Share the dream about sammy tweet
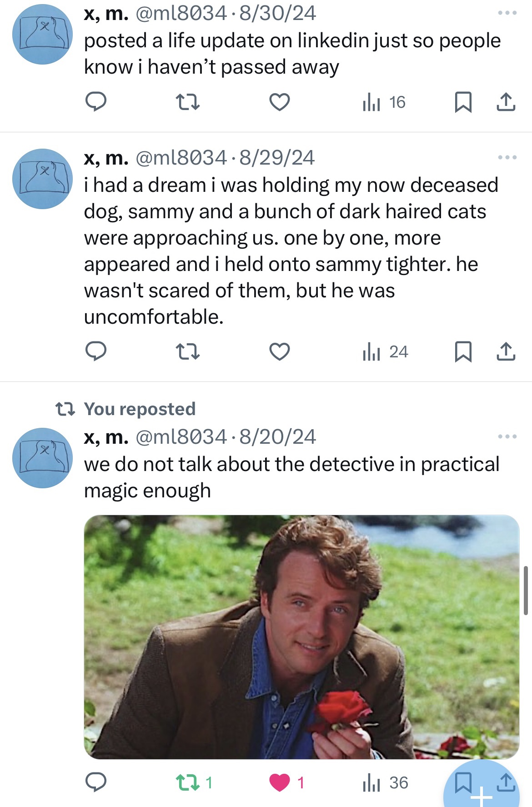The image size is (532, 807). [x=506, y=351]
